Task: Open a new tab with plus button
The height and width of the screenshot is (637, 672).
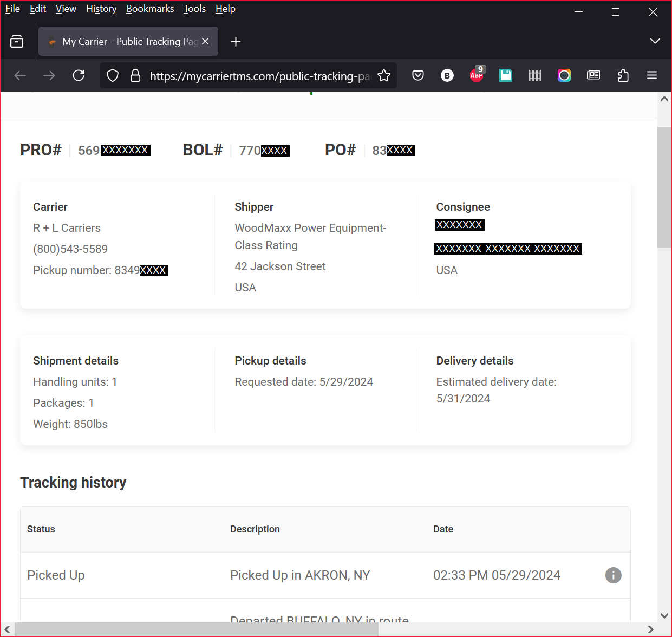Action: click(x=236, y=42)
